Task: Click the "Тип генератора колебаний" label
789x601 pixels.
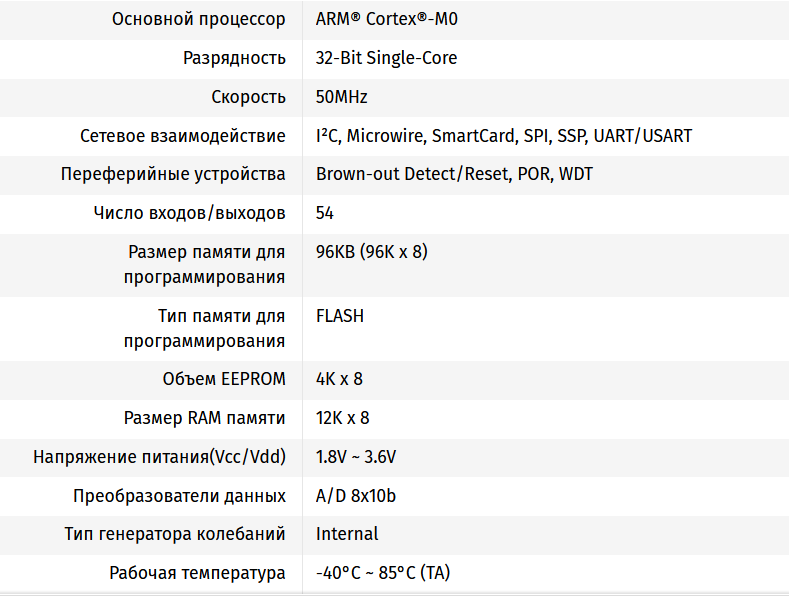Action: (x=175, y=534)
